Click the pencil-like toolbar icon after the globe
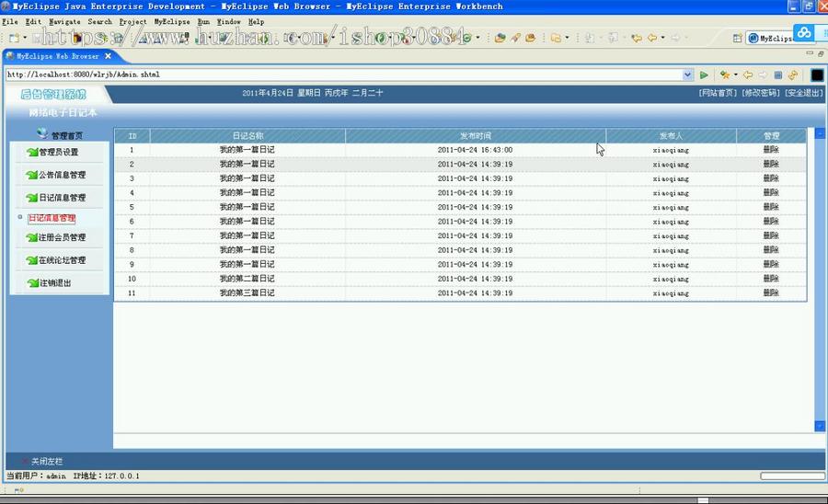 pyautogui.click(x=515, y=38)
